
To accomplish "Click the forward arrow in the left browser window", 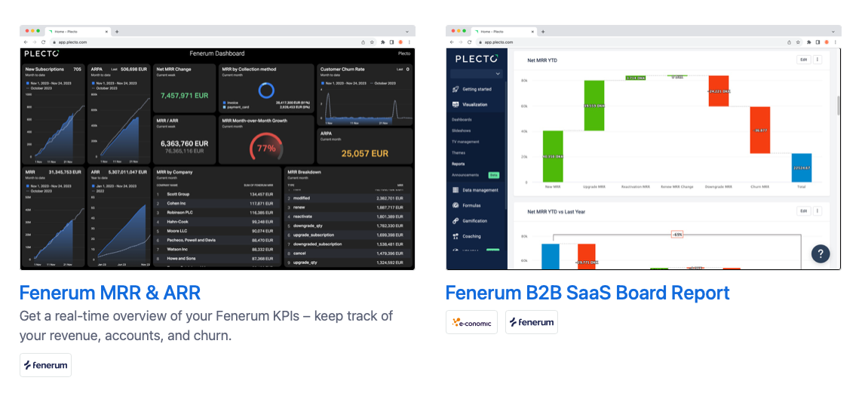I will pyautogui.click(x=35, y=42).
